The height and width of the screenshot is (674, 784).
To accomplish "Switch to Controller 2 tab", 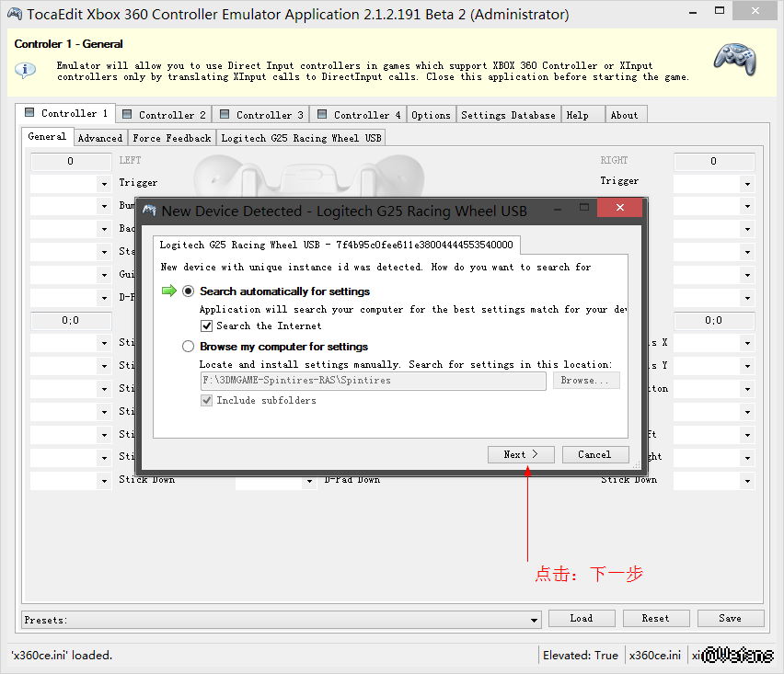I will 164,115.
